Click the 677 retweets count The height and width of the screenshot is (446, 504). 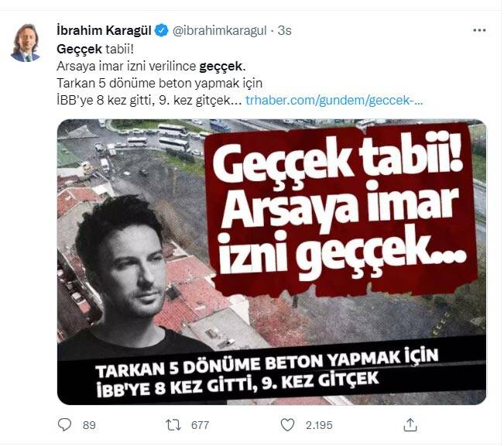200,425
